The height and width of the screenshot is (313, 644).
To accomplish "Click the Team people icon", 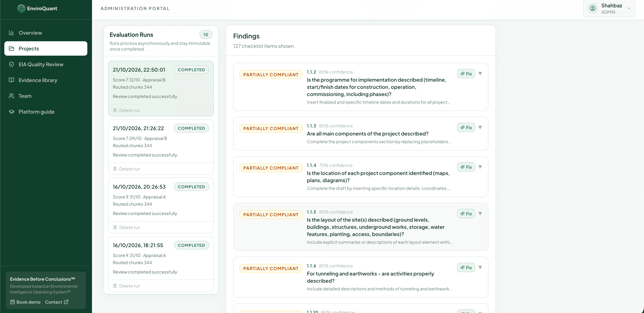I will coord(11,96).
